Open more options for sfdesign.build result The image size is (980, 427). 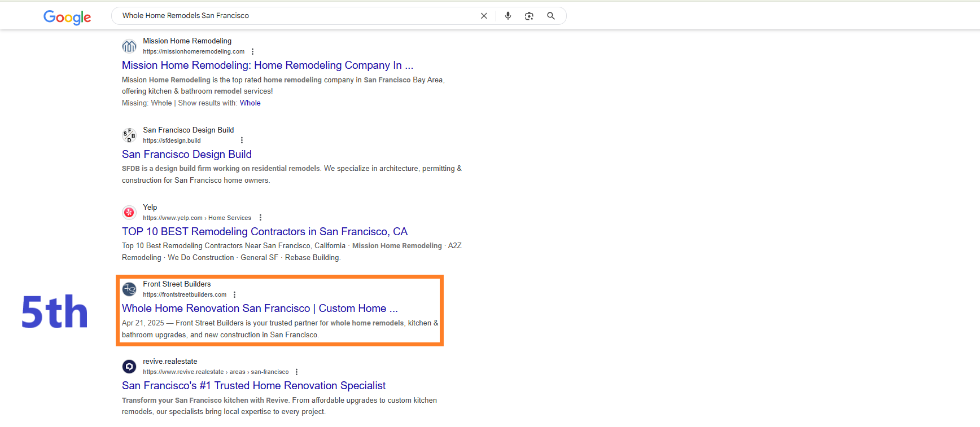(x=242, y=140)
